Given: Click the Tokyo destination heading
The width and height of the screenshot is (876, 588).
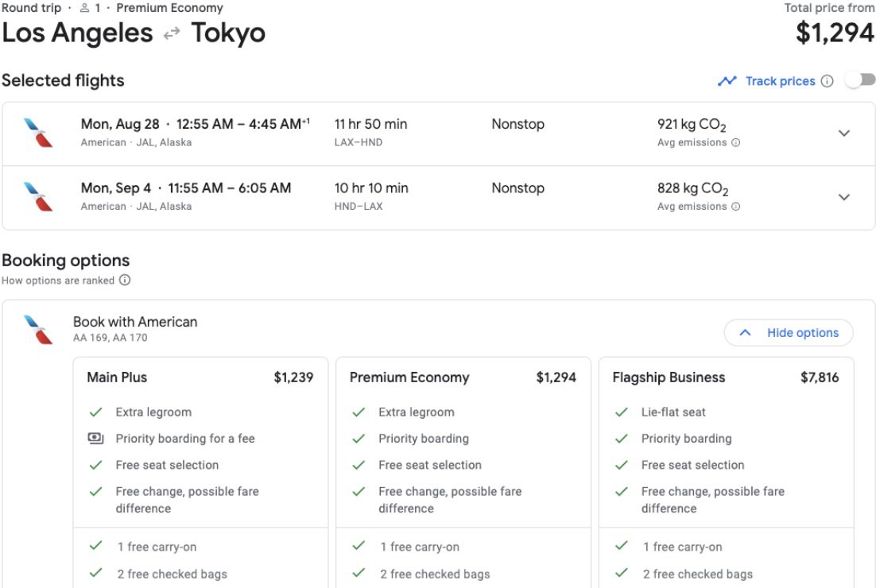Looking at the screenshot, I should (228, 33).
